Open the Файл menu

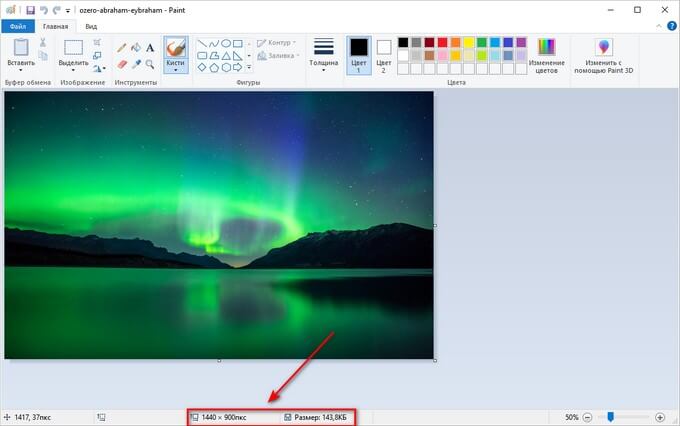point(18,26)
